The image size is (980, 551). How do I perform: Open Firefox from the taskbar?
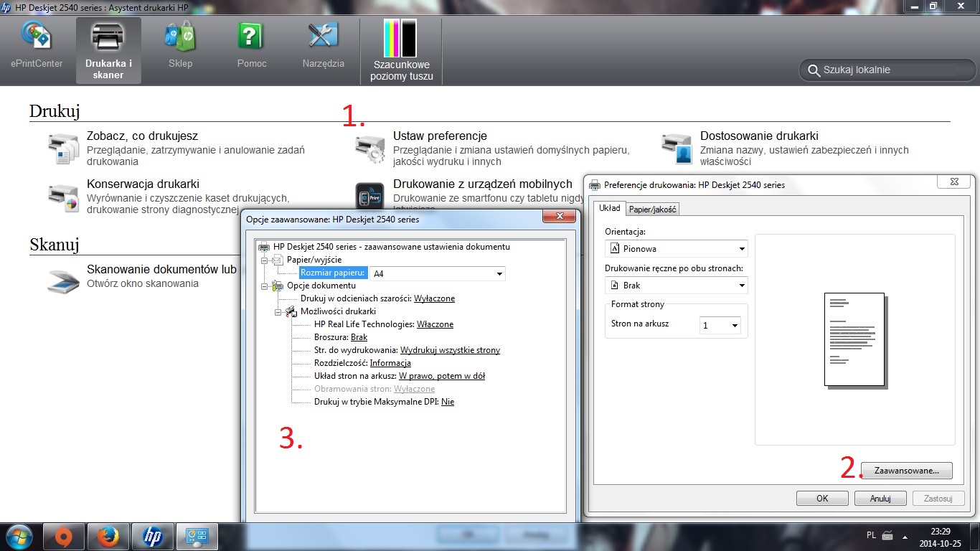click(x=108, y=537)
